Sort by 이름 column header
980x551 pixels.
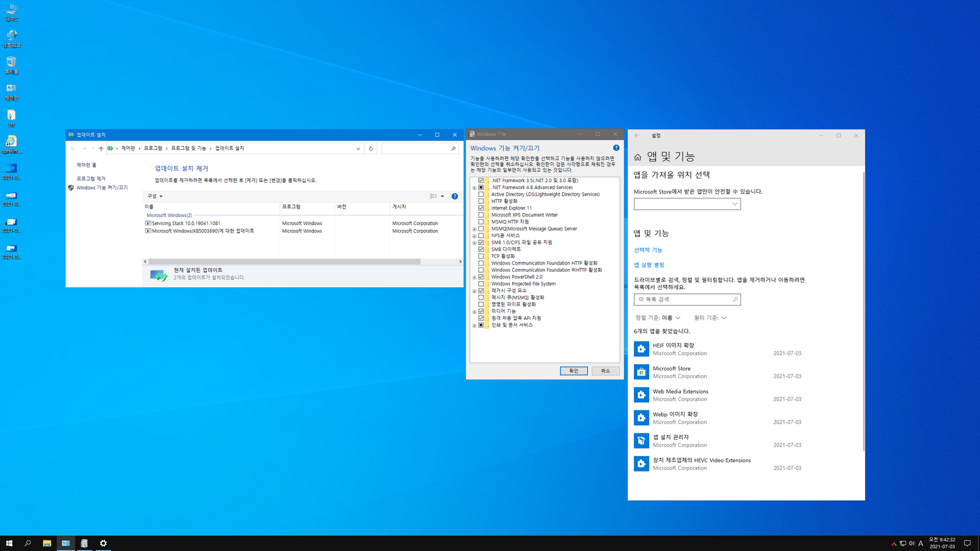click(211, 207)
